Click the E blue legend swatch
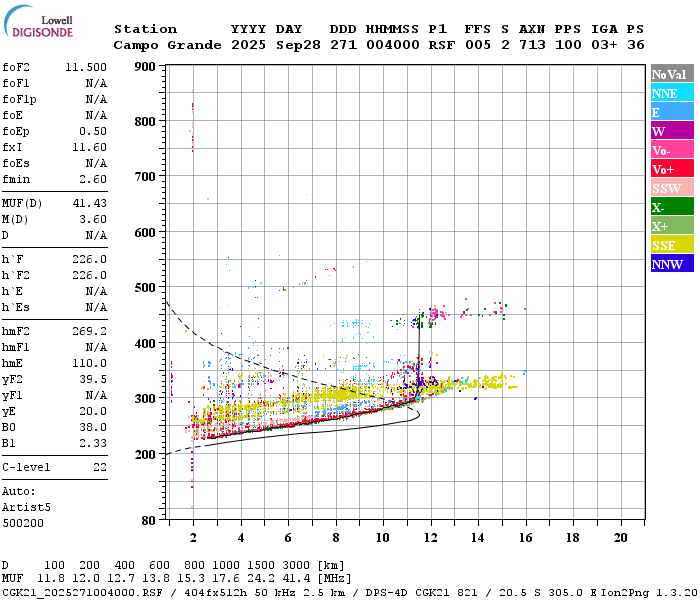 (x=672, y=112)
